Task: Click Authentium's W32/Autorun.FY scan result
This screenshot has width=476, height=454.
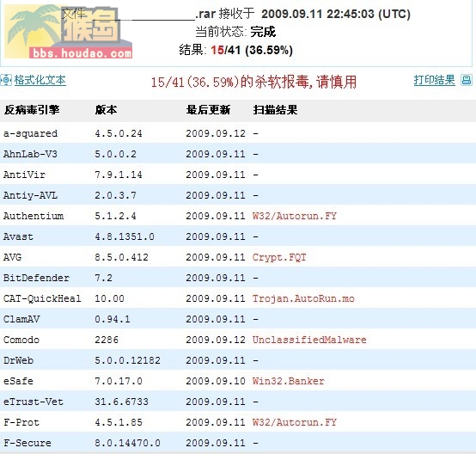Action: (x=295, y=216)
